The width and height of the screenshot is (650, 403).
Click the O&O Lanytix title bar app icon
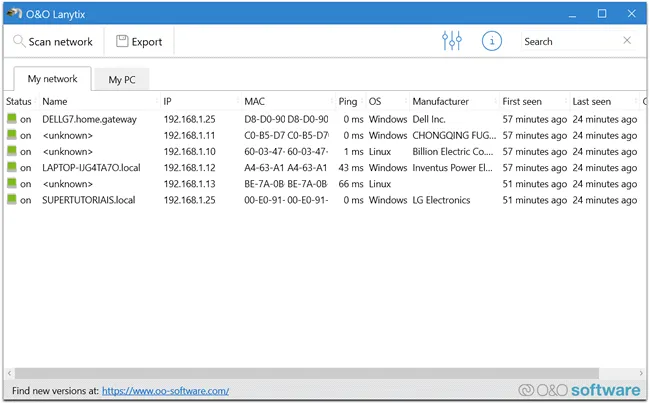13,13
